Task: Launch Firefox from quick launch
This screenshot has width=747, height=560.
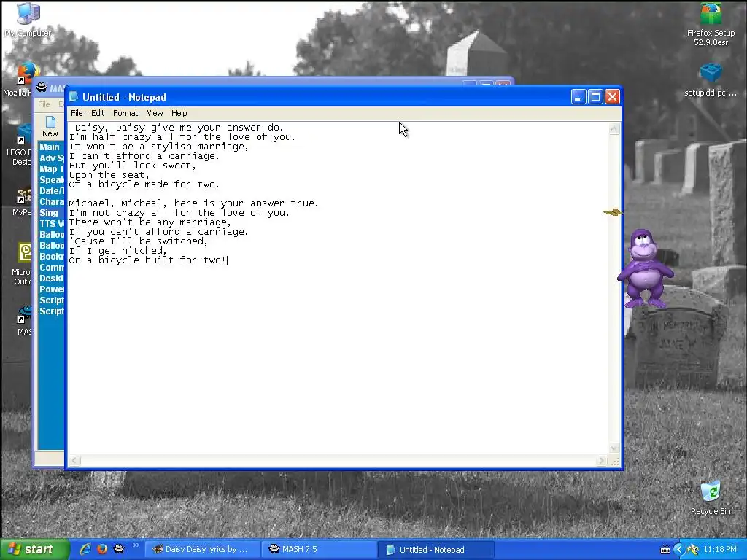Action: (x=102, y=549)
